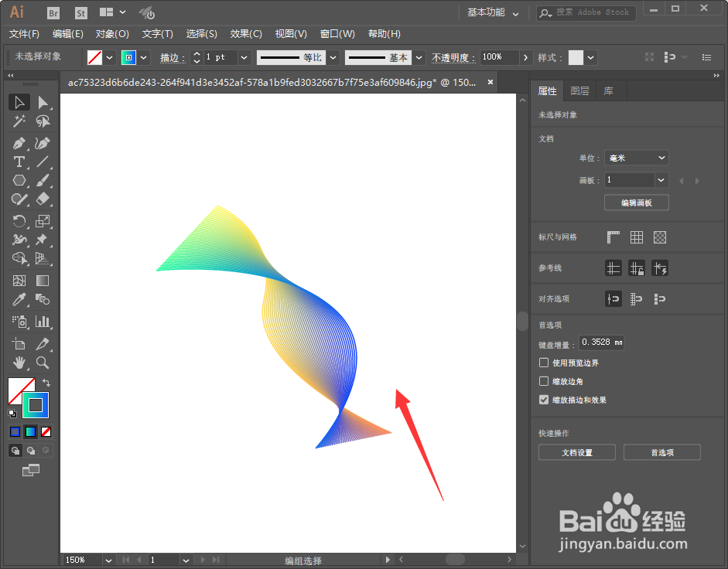This screenshot has height=569, width=728.
Task: Uncheck 缩放描边和效果 checkbox
Action: 544,400
